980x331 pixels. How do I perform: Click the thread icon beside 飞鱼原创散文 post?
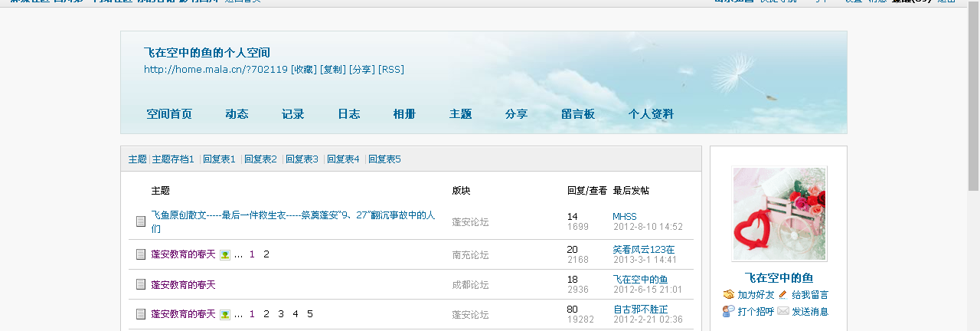pyautogui.click(x=141, y=221)
